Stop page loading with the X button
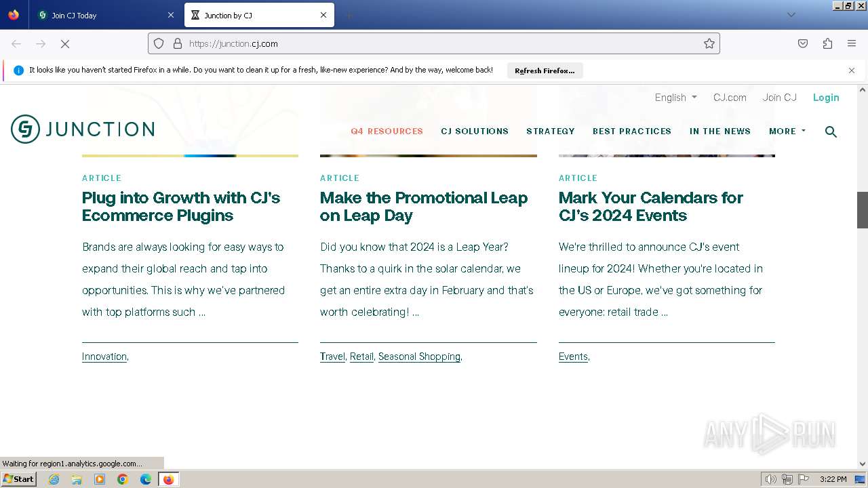Image resolution: width=868 pixels, height=488 pixels. point(65,43)
